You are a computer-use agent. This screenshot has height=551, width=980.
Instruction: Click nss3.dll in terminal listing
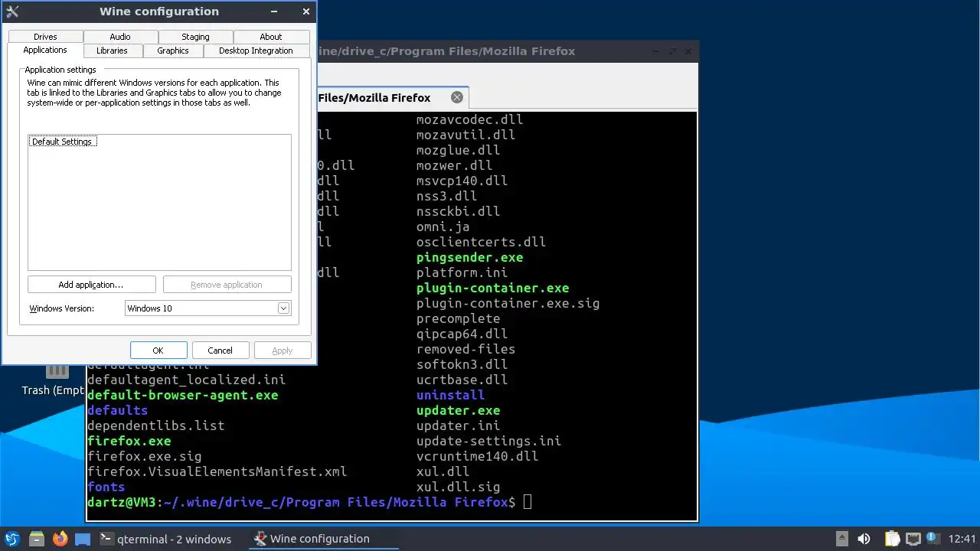tap(447, 196)
